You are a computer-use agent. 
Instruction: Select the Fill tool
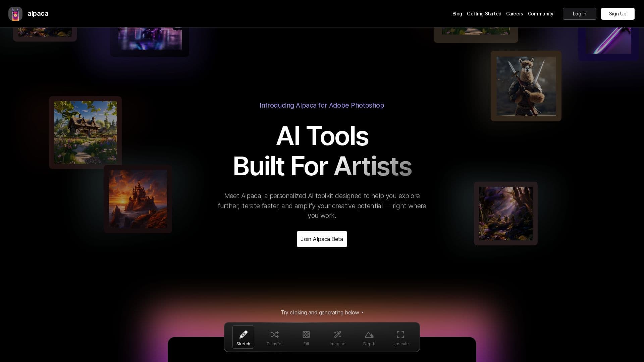coord(306,337)
